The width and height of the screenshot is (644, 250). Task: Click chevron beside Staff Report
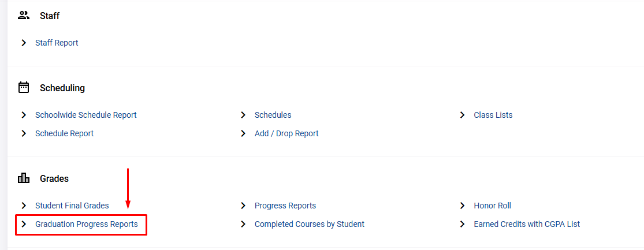(x=24, y=43)
